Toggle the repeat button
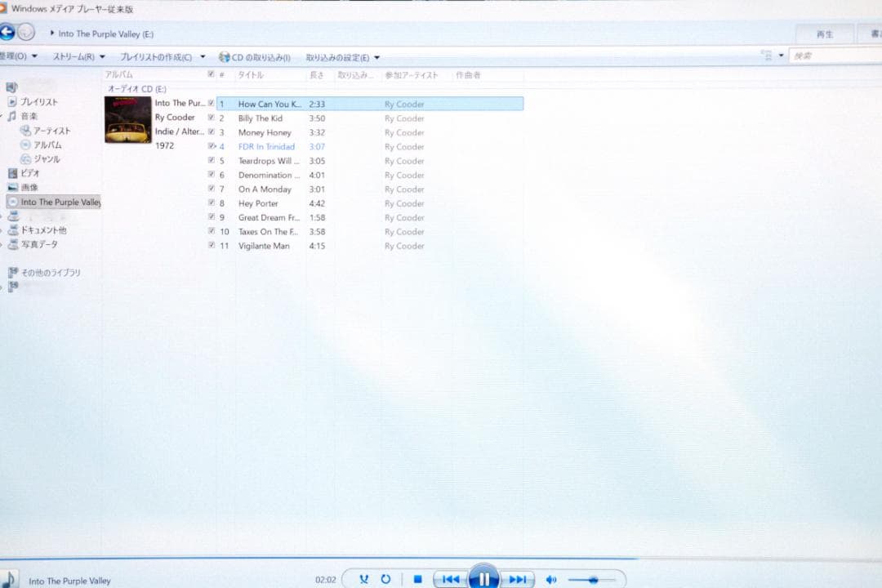The width and height of the screenshot is (882, 588). [x=385, y=580]
